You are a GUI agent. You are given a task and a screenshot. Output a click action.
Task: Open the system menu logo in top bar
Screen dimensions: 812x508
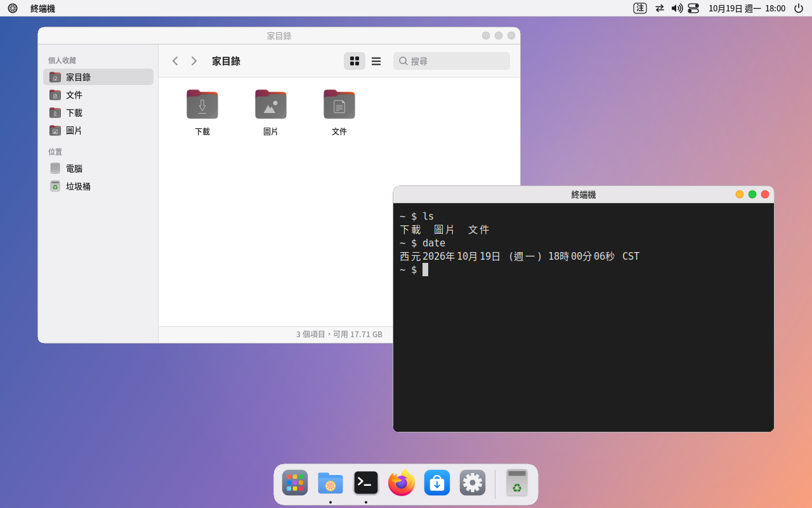coord(13,8)
